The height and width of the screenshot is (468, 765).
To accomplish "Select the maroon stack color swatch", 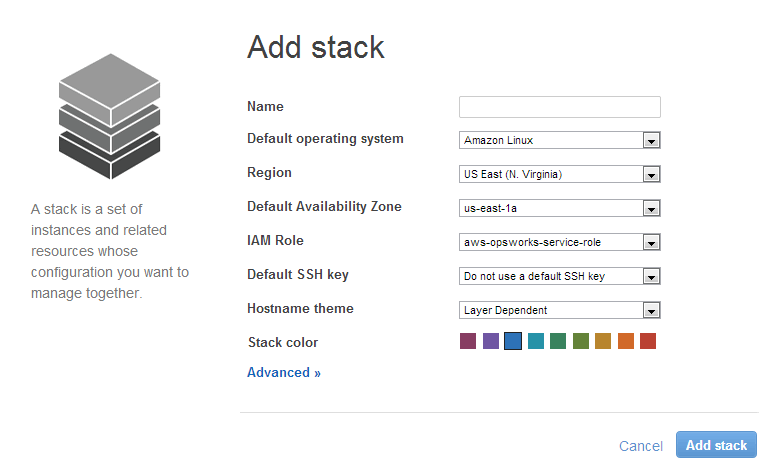I will click(x=468, y=341).
